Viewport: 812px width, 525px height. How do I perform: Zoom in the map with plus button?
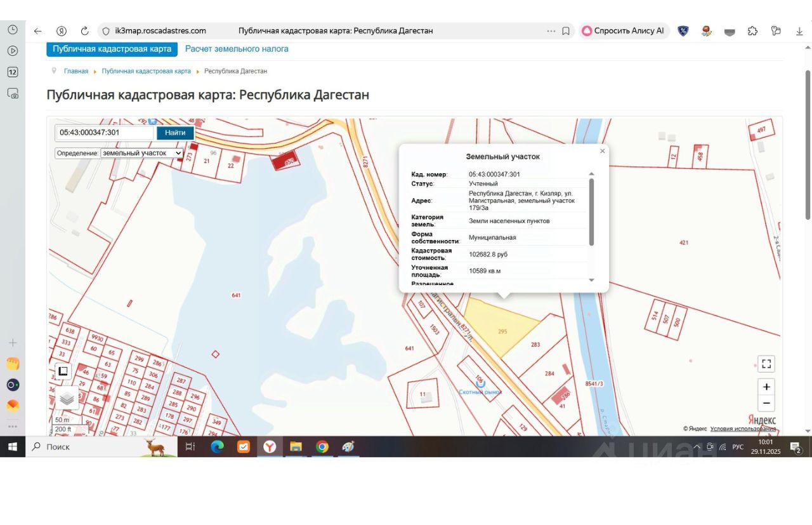766,387
